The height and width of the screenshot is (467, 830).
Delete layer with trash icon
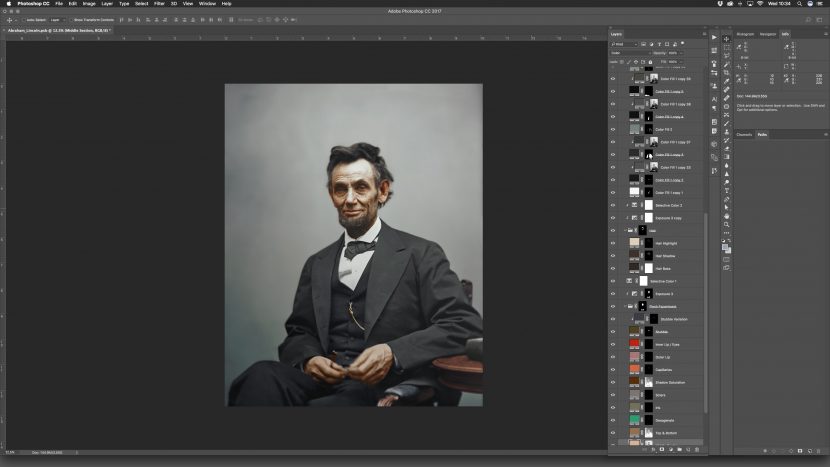click(697, 450)
